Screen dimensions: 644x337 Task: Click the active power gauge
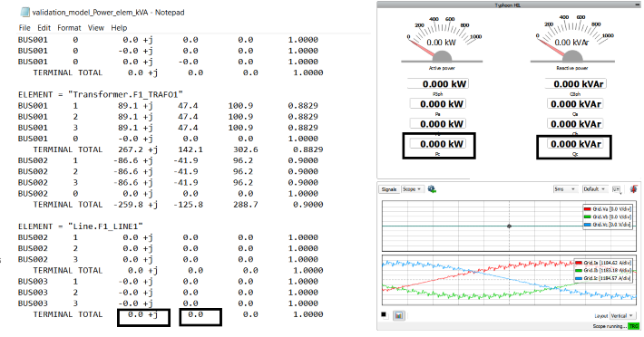pos(442,40)
